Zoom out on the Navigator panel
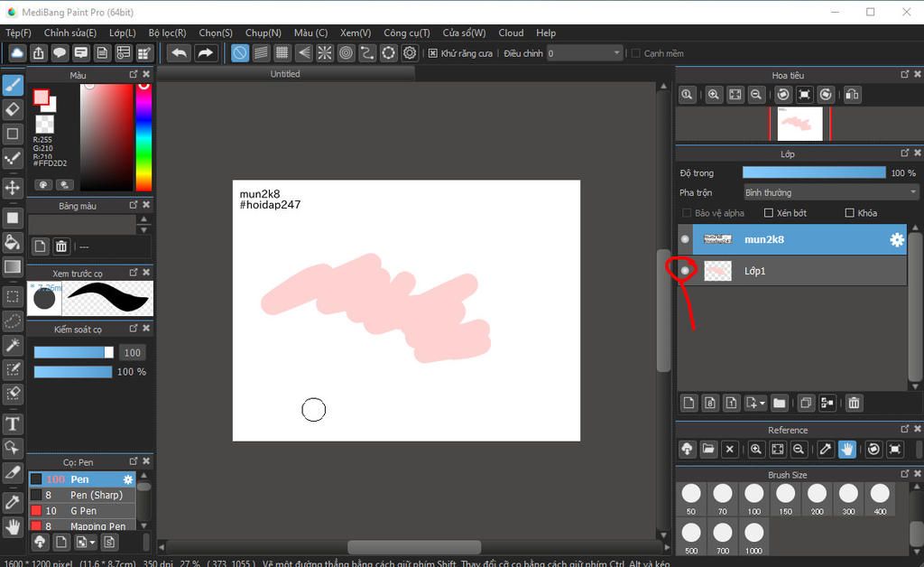The image size is (924, 567). click(756, 94)
